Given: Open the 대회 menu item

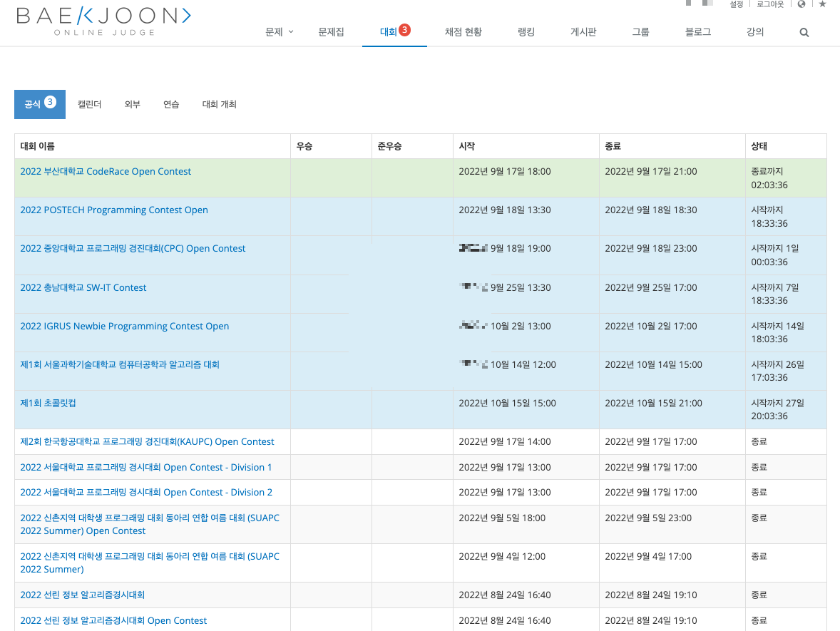Looking at the screenshot, I should click(395, 31).
